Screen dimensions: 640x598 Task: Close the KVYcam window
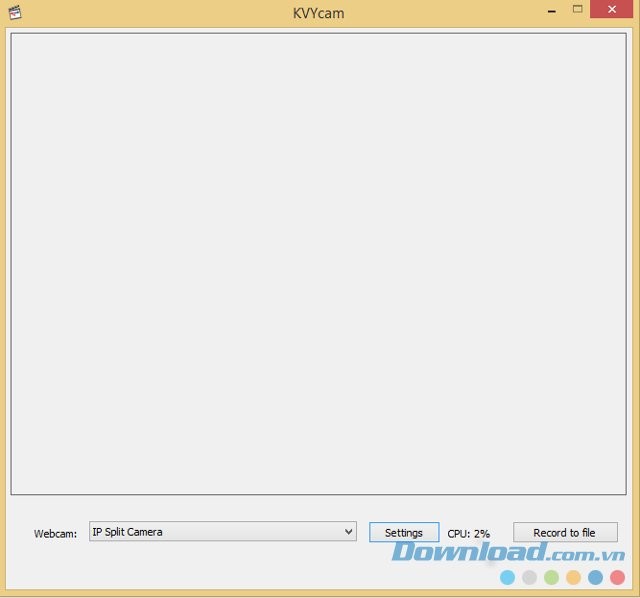615,9
